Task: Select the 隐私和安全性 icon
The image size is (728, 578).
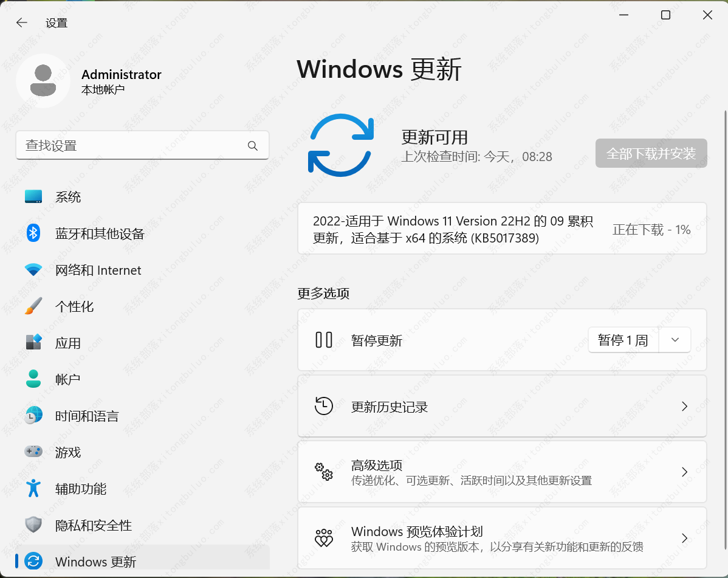Action: 35,525
